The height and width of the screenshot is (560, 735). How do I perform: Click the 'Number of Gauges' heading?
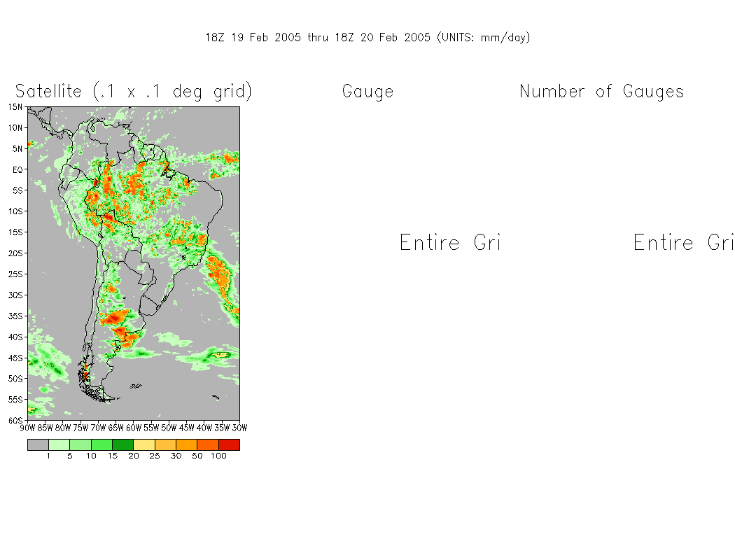coord(602,92)
